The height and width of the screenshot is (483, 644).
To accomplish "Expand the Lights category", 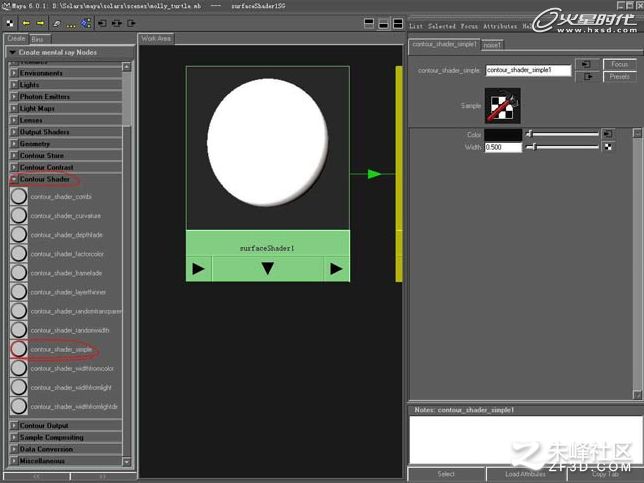I will point(14,85).
